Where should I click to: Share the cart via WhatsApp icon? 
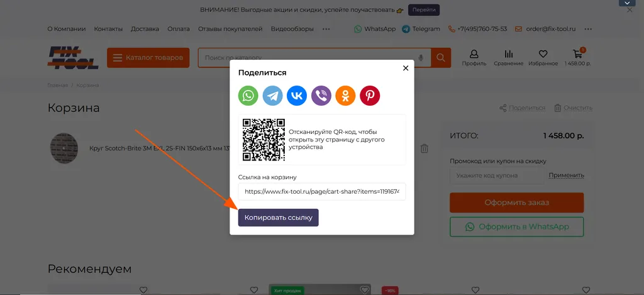click(248, 96)
